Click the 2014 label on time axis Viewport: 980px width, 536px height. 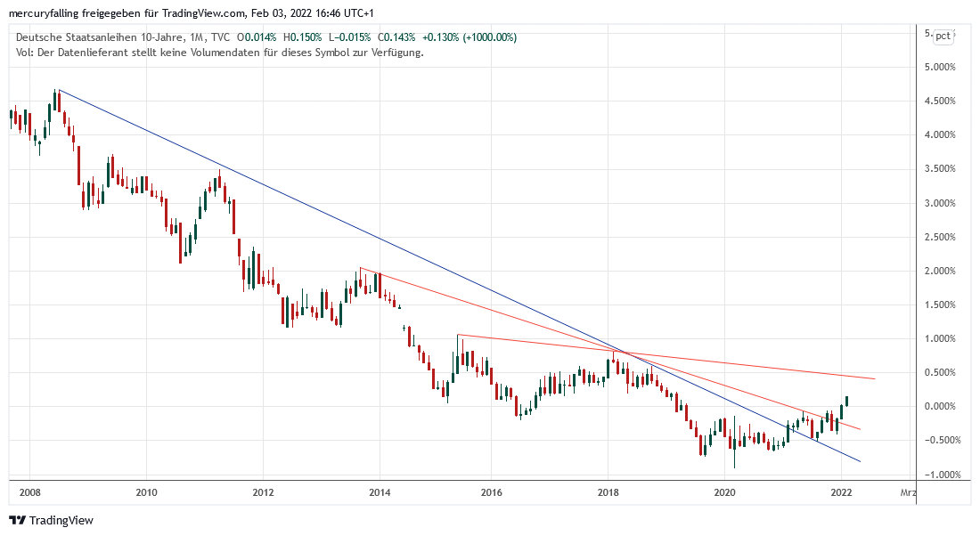point(380,491)
